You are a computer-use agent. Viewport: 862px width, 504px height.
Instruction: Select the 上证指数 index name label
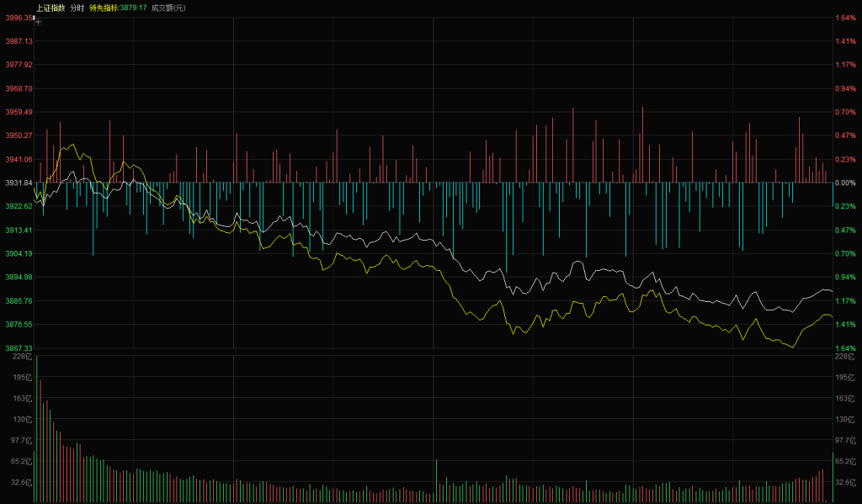50,8
